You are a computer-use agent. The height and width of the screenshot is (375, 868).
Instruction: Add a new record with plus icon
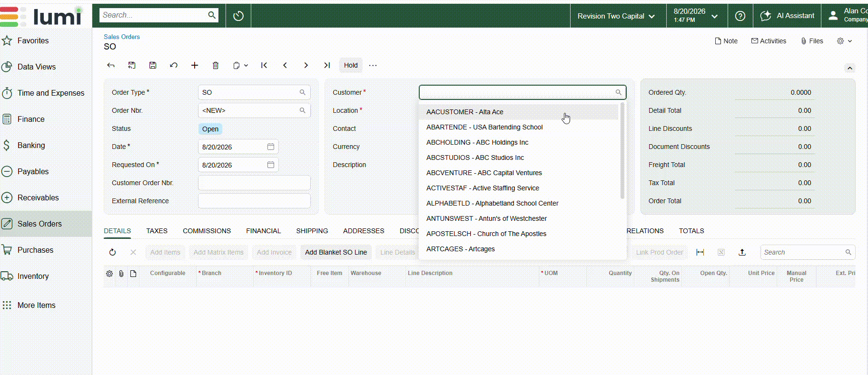195,65
